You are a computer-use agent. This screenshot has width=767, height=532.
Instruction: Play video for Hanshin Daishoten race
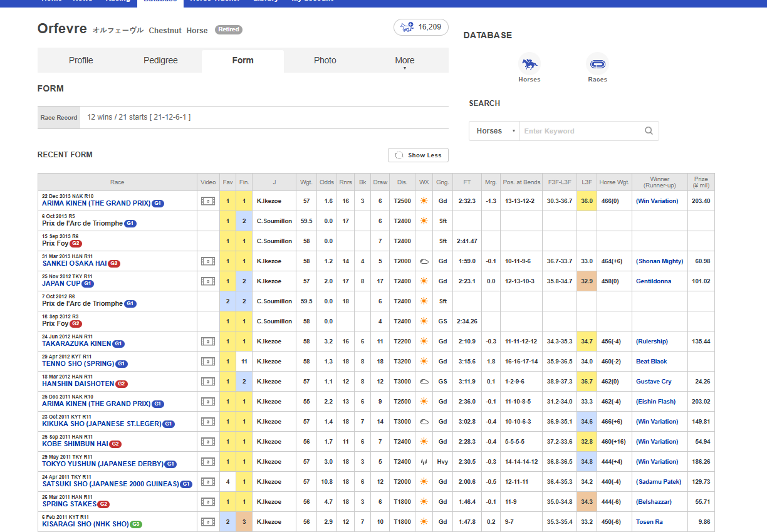(207, 382)
